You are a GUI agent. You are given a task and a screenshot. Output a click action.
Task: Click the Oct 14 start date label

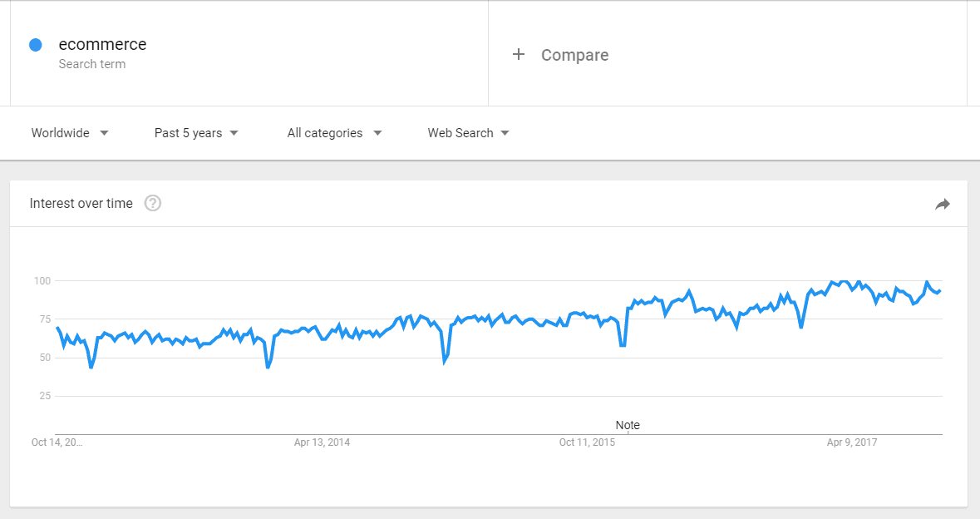point(57,442)
